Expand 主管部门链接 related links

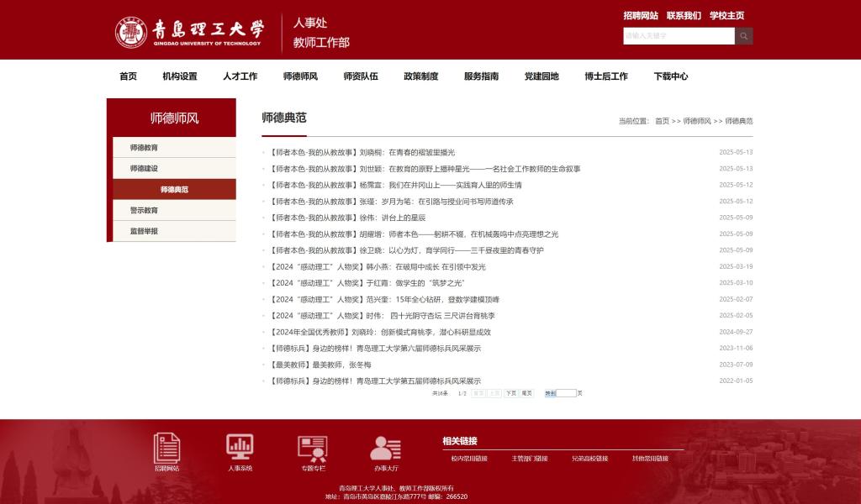point(530,459)
